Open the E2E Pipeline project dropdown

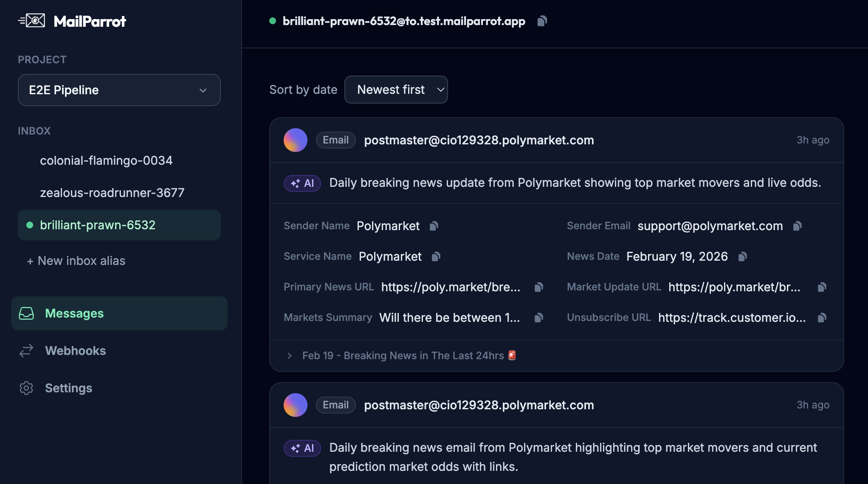click(119, 90)
